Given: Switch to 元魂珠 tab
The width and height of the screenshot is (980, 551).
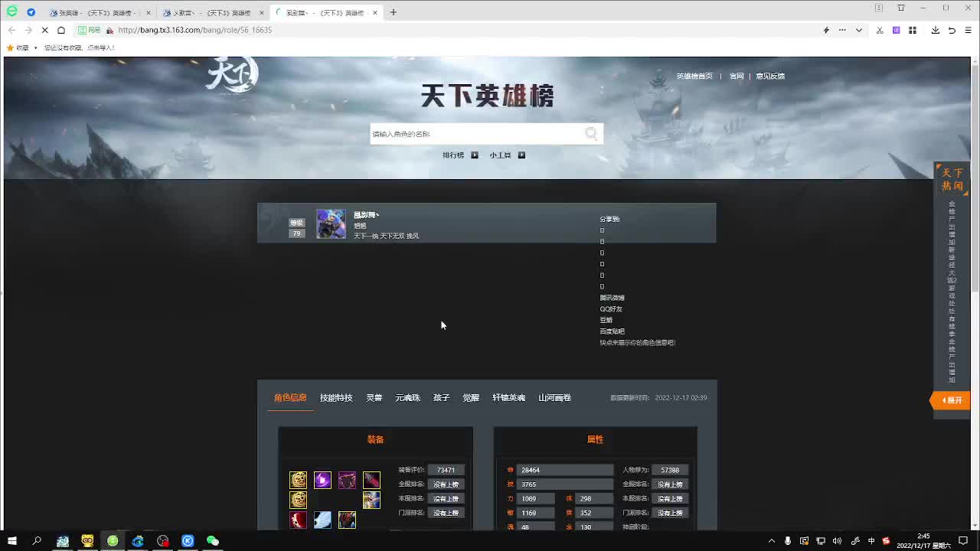Looking at the screenshot, I should point(407,398).
